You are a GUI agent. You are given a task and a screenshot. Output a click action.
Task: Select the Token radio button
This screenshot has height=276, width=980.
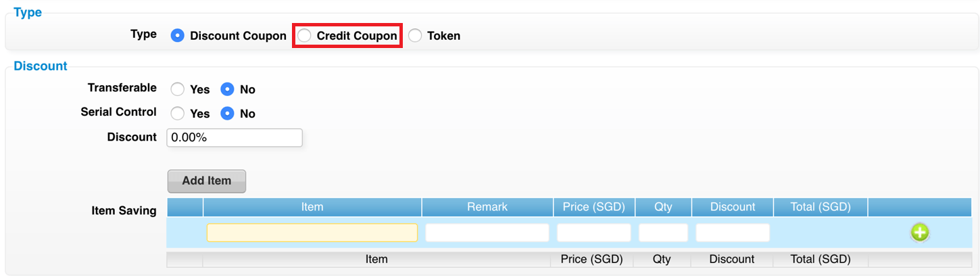point(415,36)
